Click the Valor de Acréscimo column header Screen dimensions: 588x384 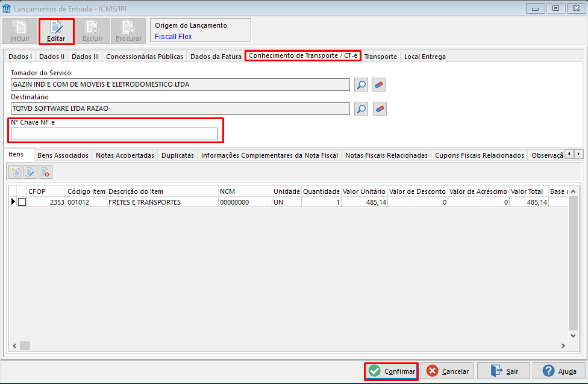tap(478, 191)
